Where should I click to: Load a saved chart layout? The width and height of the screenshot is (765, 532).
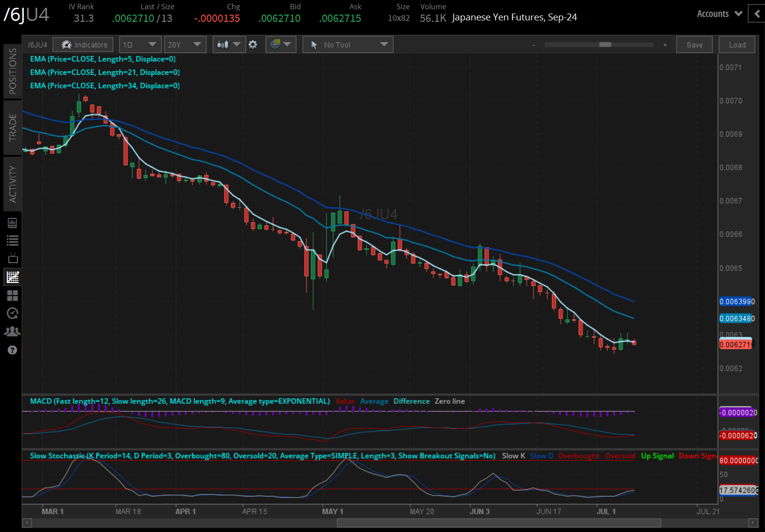737,45
